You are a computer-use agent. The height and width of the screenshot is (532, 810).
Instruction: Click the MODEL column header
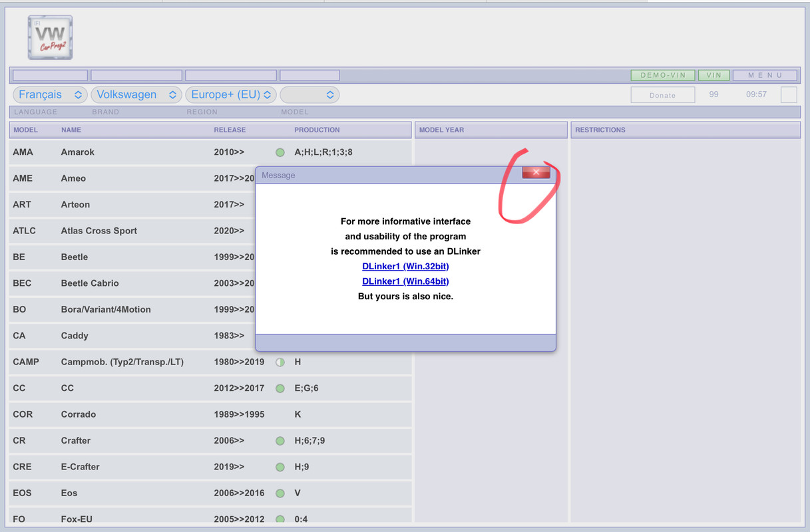click(x=26, y=130)
